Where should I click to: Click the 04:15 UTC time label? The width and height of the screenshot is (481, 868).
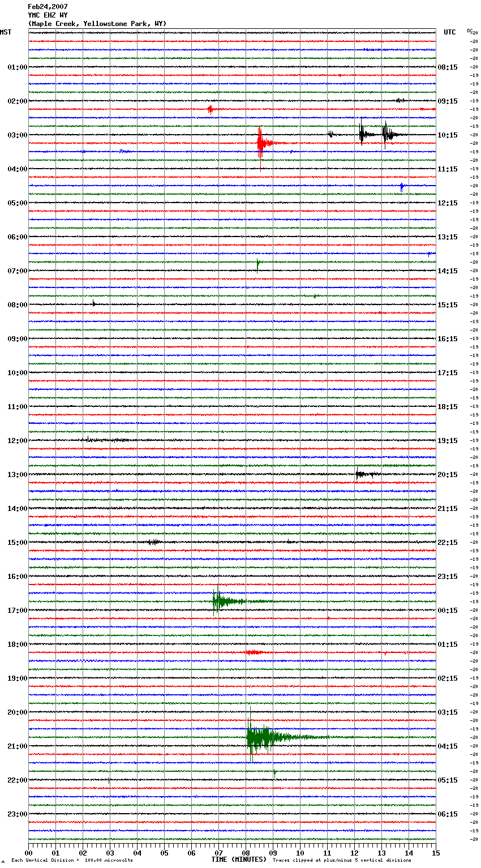[x=448, y=746]
